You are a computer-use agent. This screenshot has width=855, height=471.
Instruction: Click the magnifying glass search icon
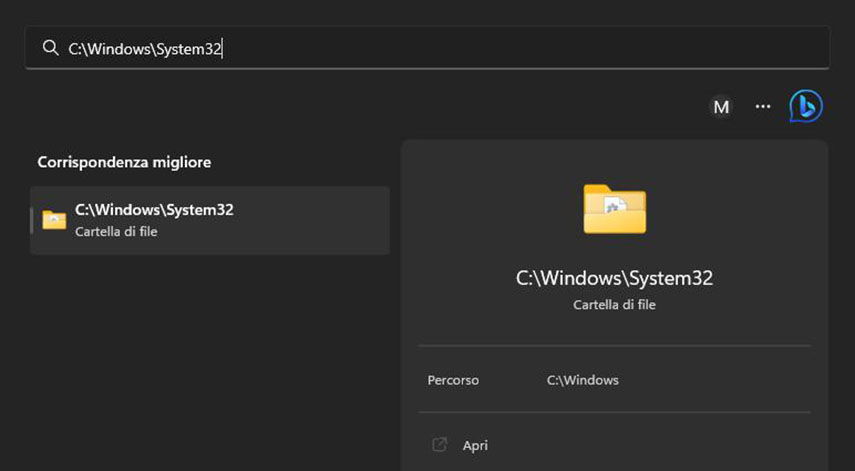coord(50,48)
